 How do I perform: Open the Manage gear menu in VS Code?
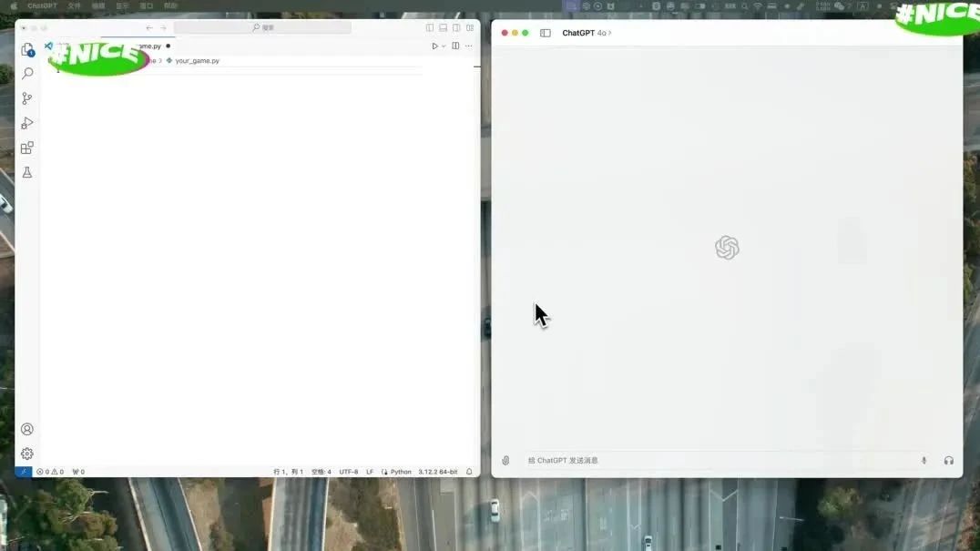[x=27, y=454]
